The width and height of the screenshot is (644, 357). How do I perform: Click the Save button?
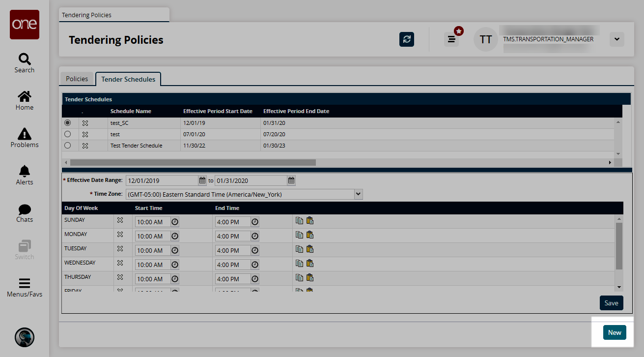(x=611, y=303)
